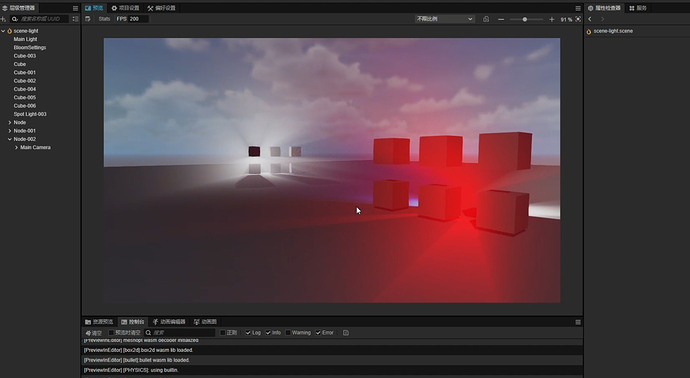This screenshot has height=378, width=690.
Task: Click the scene-light root node icon
Action: point(10,31)
